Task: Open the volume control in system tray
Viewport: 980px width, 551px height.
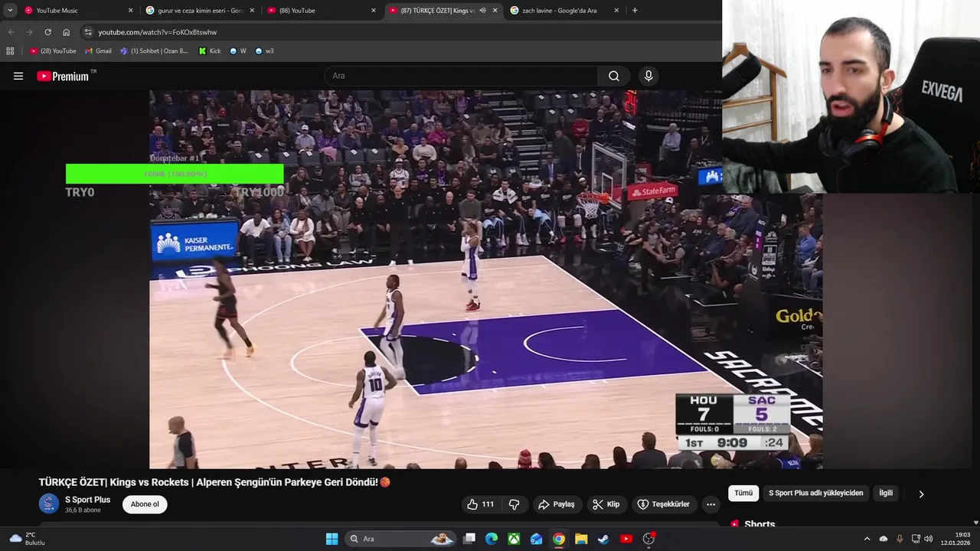Action: click(928, 539)
